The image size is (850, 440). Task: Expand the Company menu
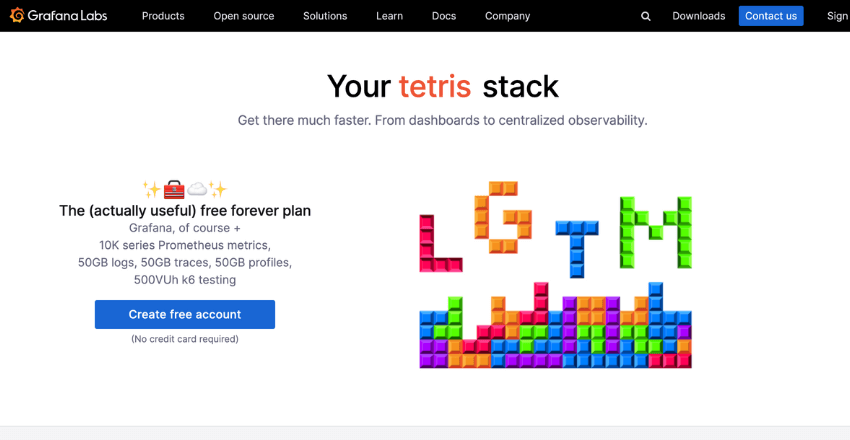[508, 16]
